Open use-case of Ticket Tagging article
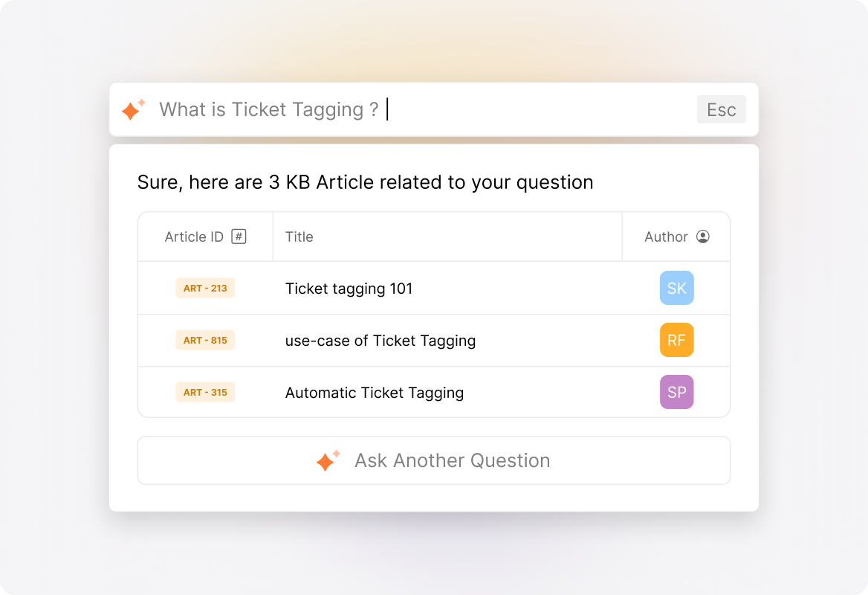This screenshot has height=595, width=868. 380,341
